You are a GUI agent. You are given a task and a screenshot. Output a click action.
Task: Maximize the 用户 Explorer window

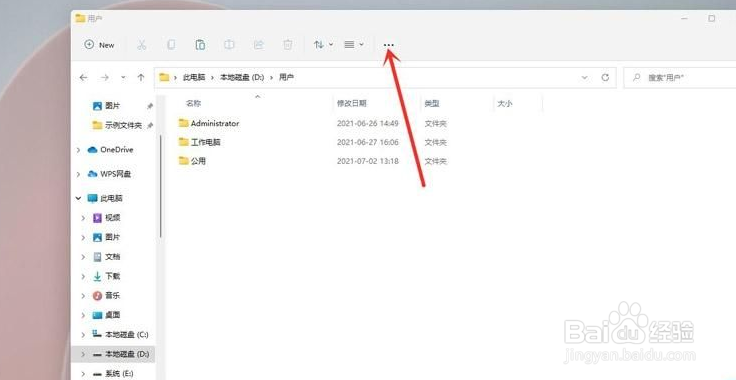tap(712, 18)
